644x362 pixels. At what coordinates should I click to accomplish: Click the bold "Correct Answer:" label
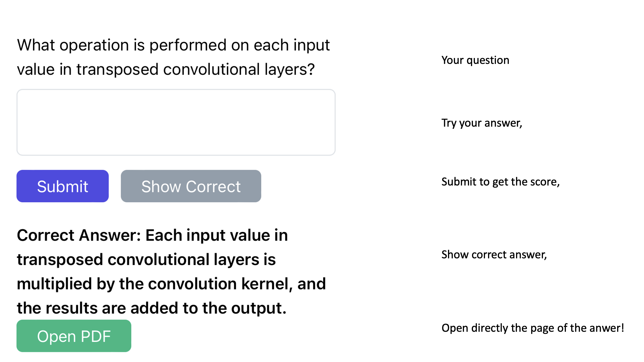(x=79, y=235)
